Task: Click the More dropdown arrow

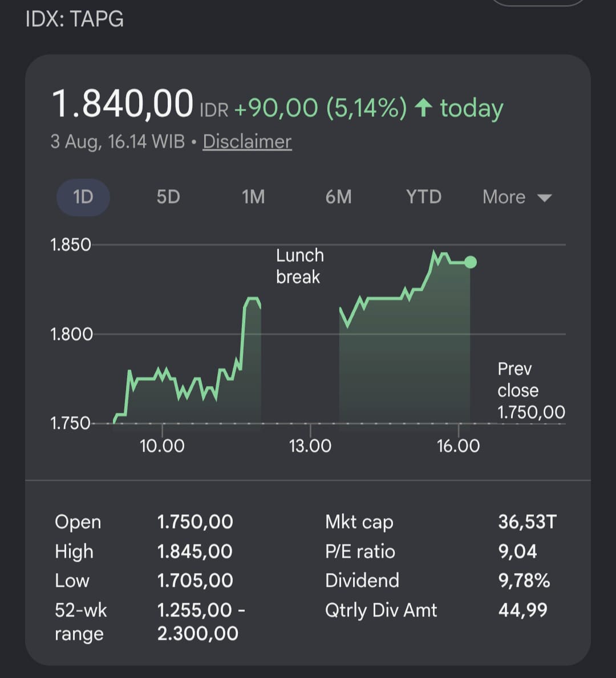Action: (544, 198)
